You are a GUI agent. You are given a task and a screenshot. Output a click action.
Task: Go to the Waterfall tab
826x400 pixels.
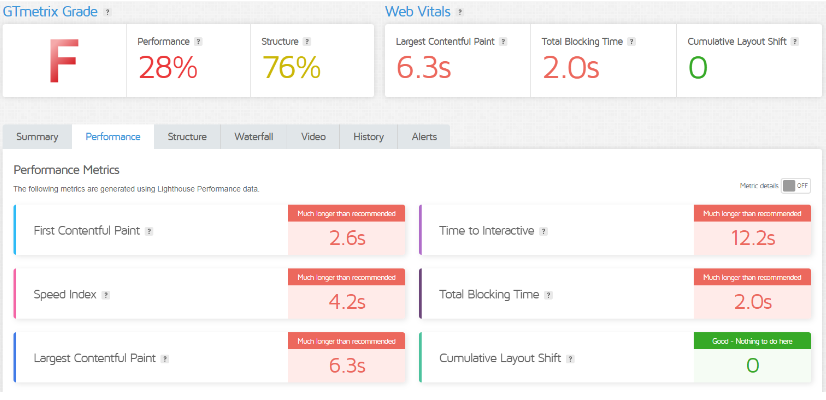click(254, 137)
